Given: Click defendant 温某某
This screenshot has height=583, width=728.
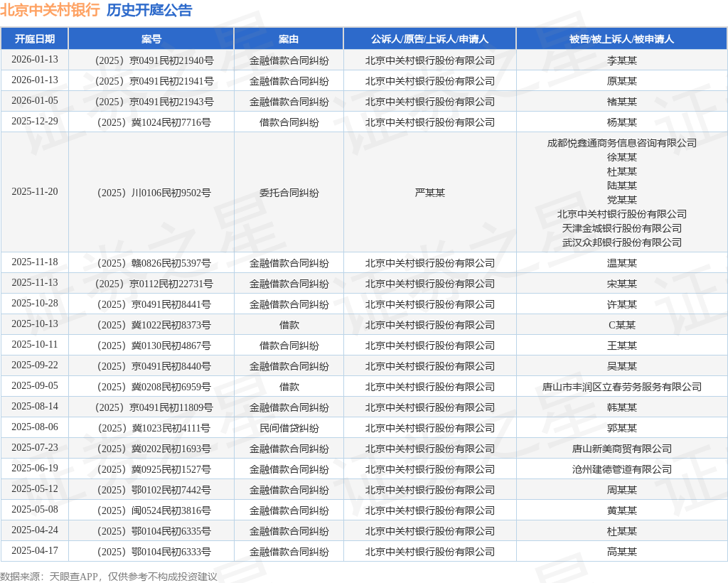Looking at the screenshot, I should (621, 263).
